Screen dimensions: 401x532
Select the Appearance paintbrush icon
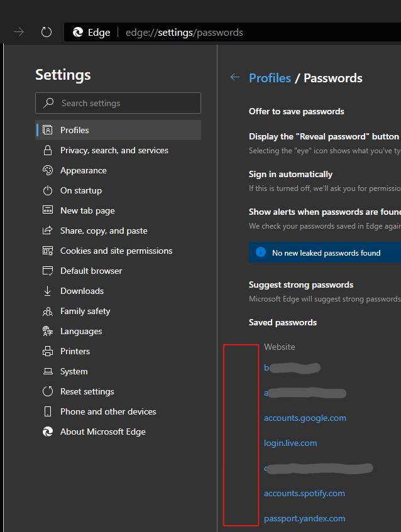pyautogui.click(x=47, y=170)
